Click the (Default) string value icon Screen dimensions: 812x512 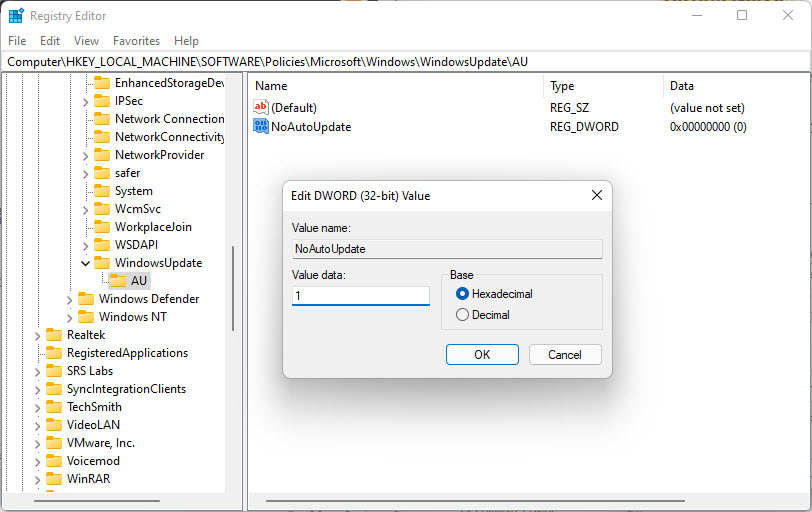click(260, 107)
